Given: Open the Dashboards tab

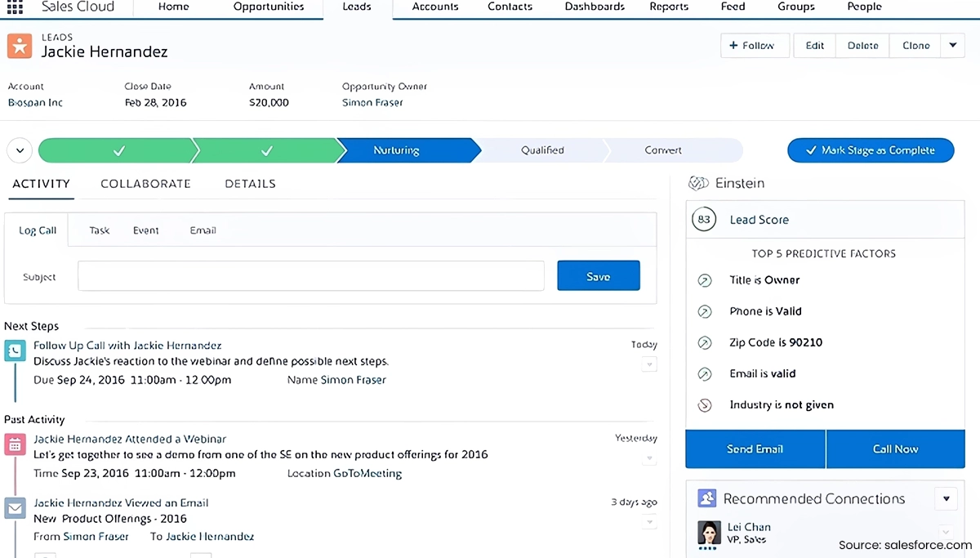Looking at the screenshot, I should [595, 7].
